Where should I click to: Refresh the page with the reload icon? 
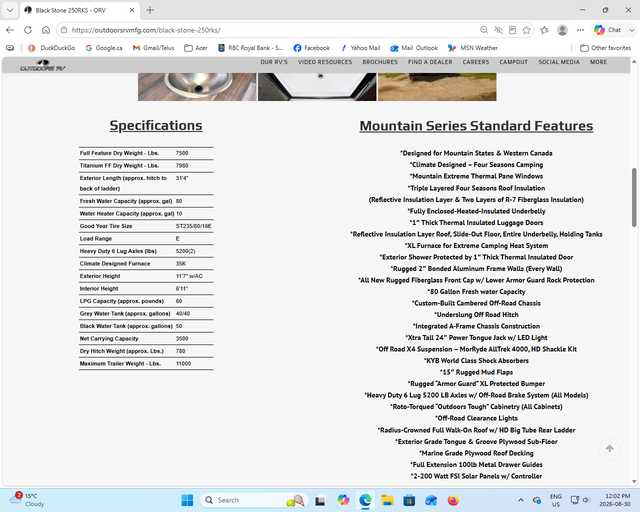click(28, 30)
